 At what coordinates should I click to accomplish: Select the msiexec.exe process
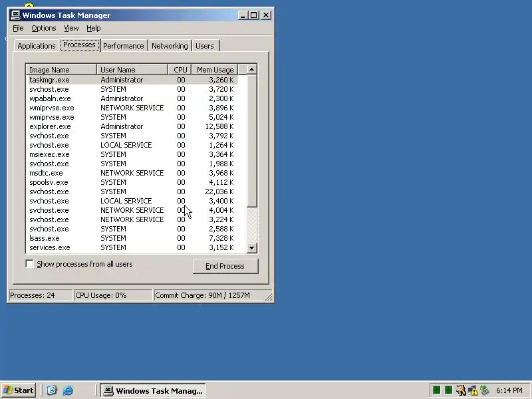[x=132, y=154]
